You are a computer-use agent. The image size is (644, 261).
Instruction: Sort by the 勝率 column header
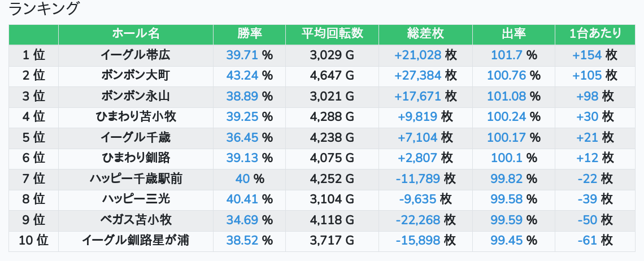point(249,34)
